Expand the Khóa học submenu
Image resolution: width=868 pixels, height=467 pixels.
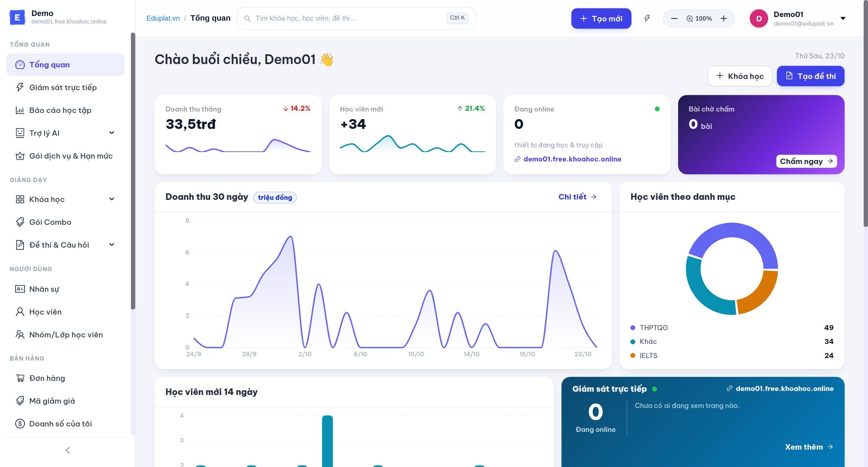tap(112, 199)
